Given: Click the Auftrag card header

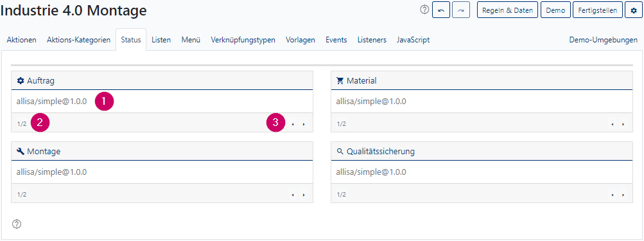Looking at the screenshot, I should [x=162, y=80].
